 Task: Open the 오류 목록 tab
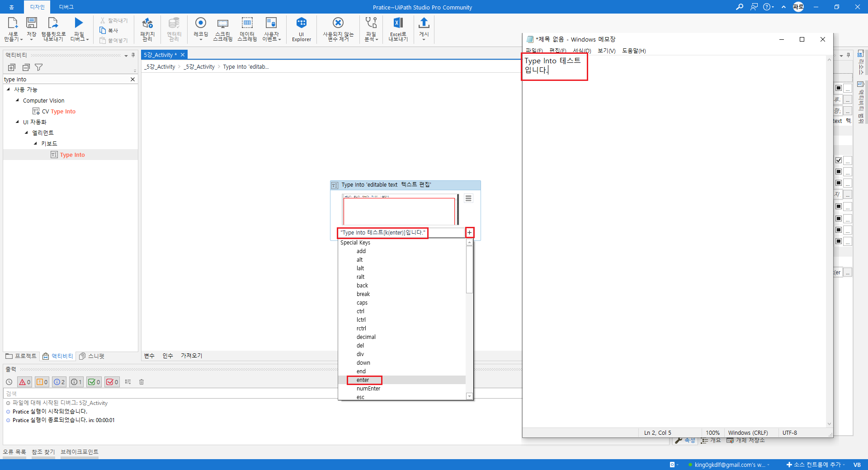(14, 452)
